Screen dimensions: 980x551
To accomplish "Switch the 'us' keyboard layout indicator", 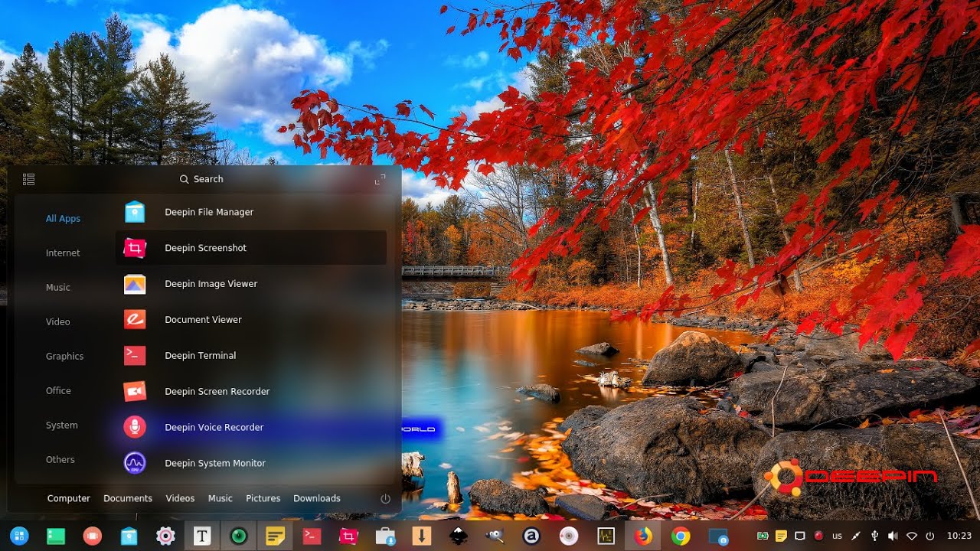I will (x=838, y=536).
